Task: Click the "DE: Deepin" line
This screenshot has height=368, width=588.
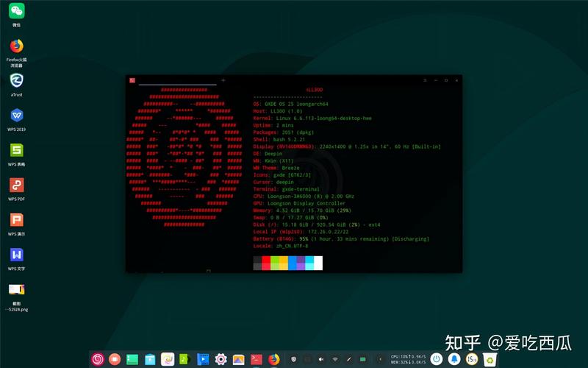Action: coord(268,154)
